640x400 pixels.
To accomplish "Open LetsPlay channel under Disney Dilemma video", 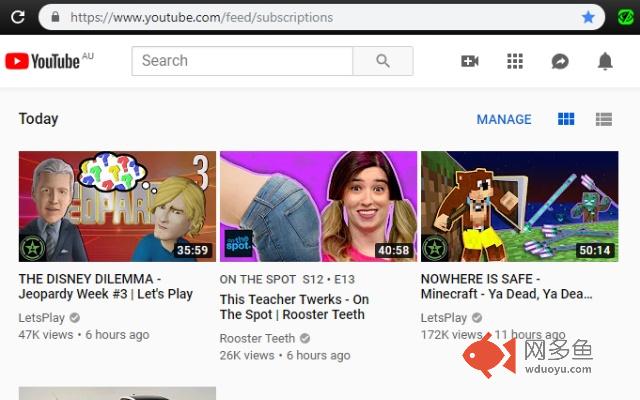I will (x=42, y=318).
